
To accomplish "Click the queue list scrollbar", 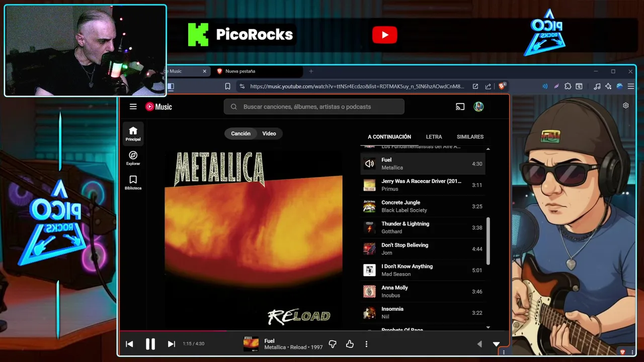I will click(488, 241).
